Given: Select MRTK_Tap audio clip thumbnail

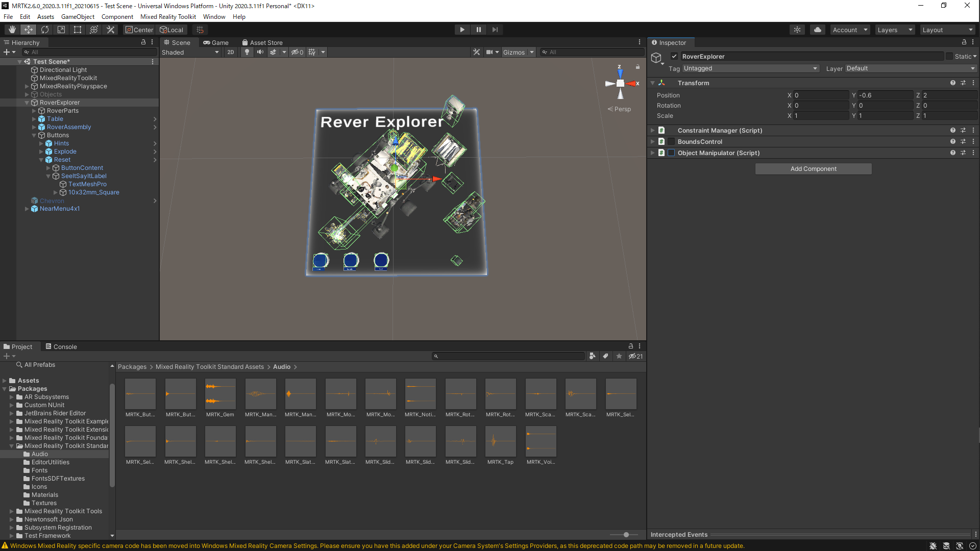Looking at the screenshot, I should click(x=500, y=442).
